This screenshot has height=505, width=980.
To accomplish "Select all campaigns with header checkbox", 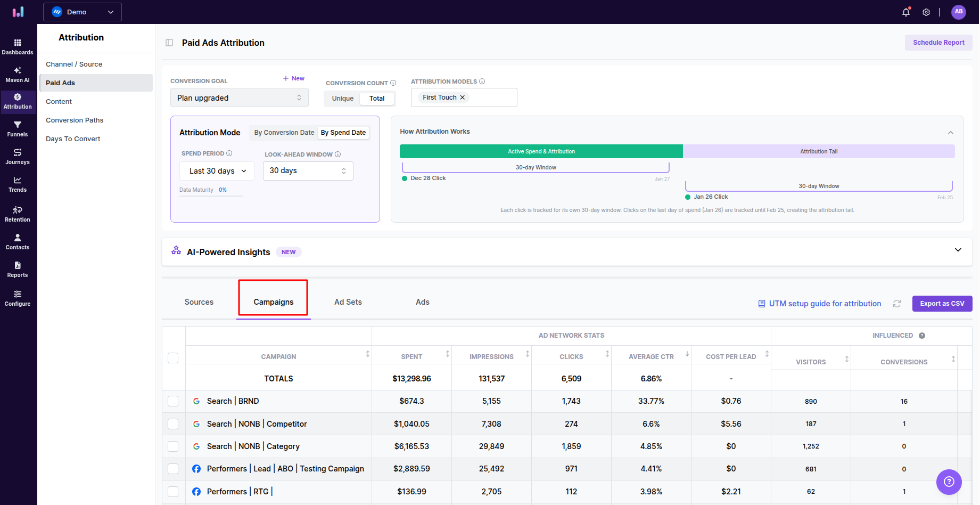I will [x=173, y=358].
